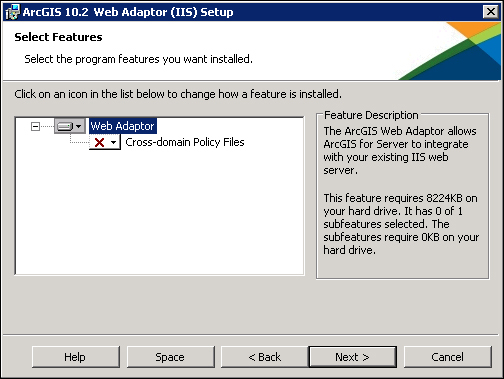Image resolution: width=504 pixels, height=379 pixels.
Task: Close the setup window with the X
Action: pos(491,12)
